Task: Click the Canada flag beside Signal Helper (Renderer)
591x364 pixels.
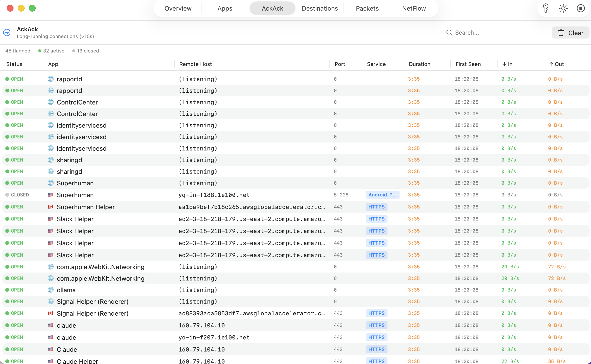Action: 51,313
